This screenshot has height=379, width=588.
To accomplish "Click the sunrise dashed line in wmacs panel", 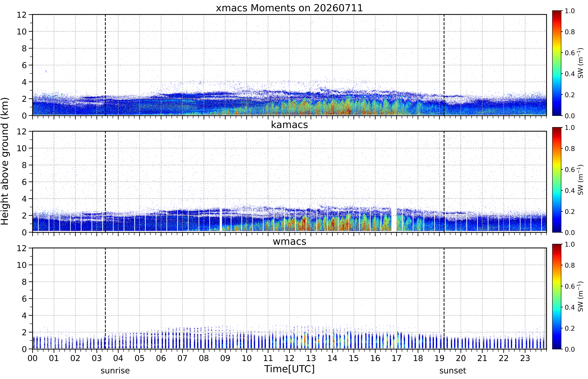I will click(105, 299).
